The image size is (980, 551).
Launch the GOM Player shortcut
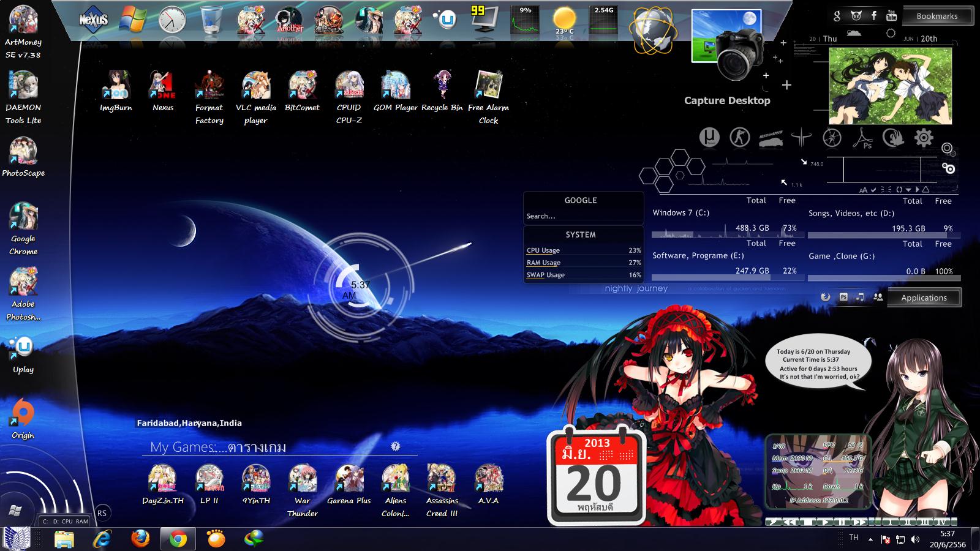(x=396, y=91)
